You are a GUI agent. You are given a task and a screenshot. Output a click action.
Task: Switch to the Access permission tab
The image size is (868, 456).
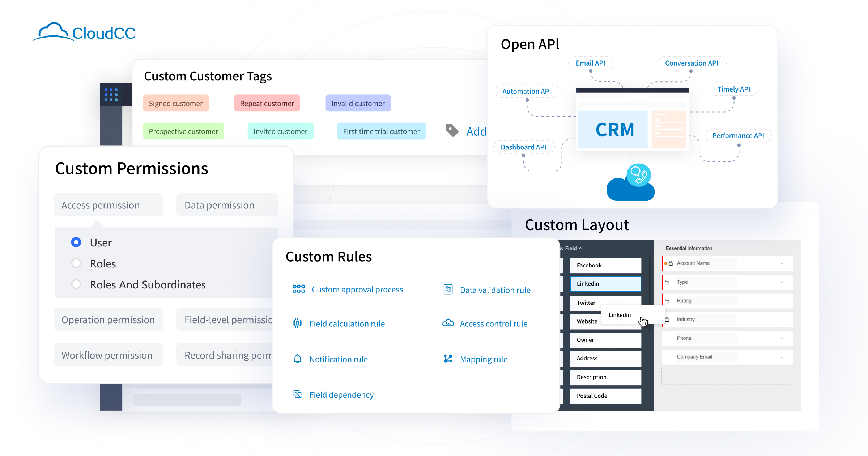click(x=108, y=205)
